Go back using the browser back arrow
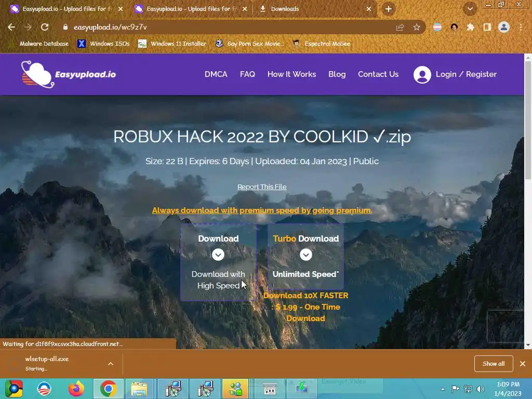Screen dimensions: 532x399 tap(11, 27)
